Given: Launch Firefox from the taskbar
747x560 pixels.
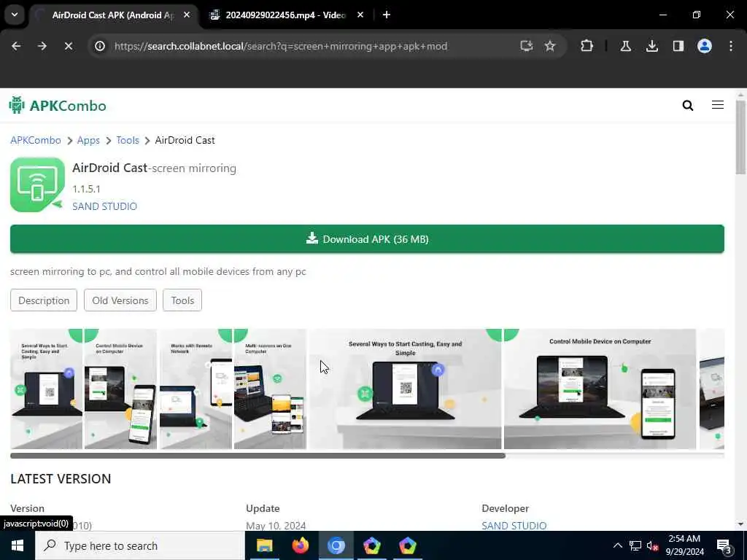Looking at the screenshot, I should [300, 545].
